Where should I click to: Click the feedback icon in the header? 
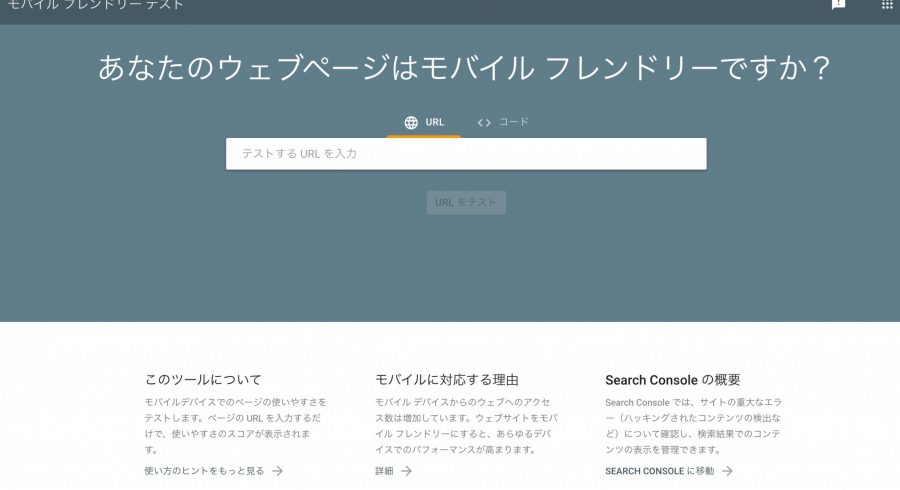[838, 5]
